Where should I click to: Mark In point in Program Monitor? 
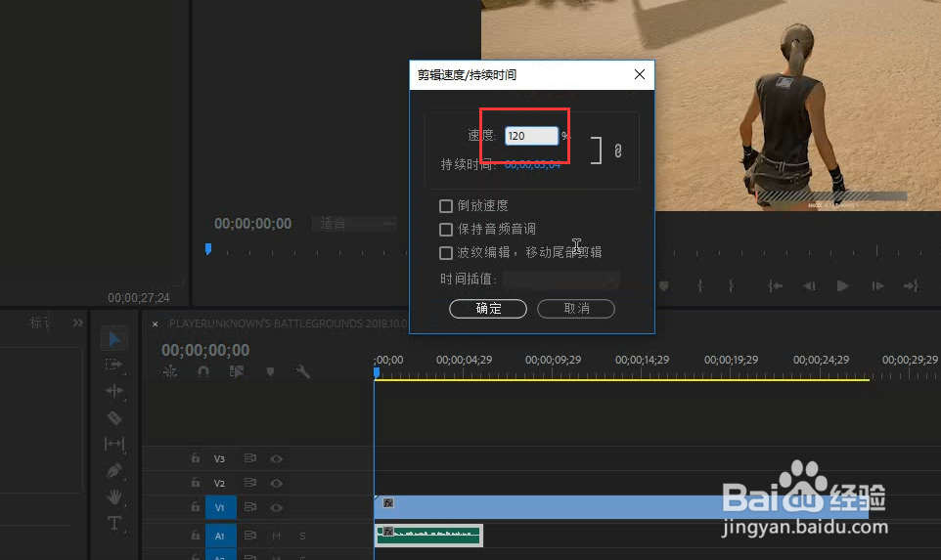[x=699, y=286]
